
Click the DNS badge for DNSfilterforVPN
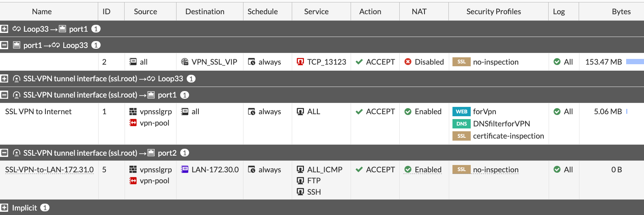click(461, 124)
